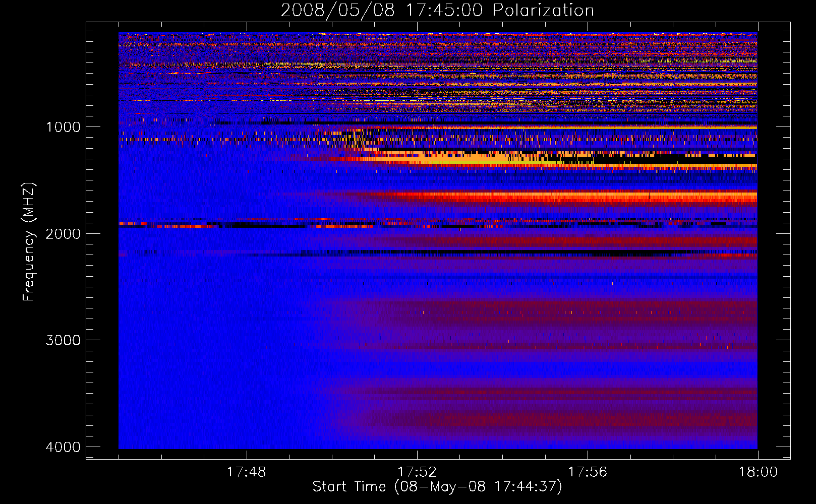The width and height of the screenshot is (816, 504).
Task: Click the 1000 frequency tick label
Action: tap(63, 127)
